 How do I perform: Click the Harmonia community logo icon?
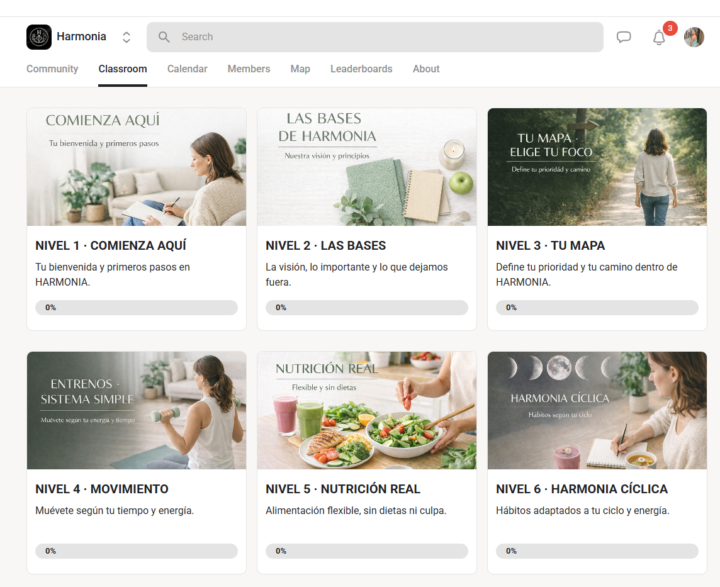click(x=39, y=37)
